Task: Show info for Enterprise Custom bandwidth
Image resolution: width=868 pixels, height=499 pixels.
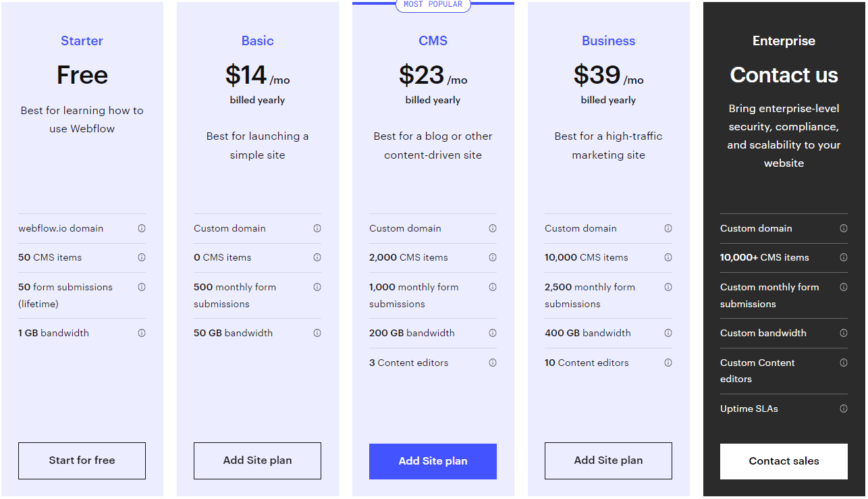Action: [x=844, y=333]
